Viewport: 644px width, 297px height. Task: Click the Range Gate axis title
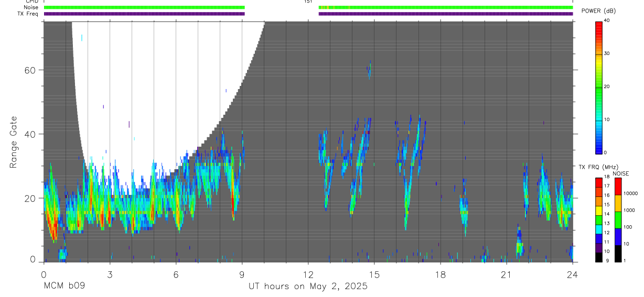click(13, 141)
